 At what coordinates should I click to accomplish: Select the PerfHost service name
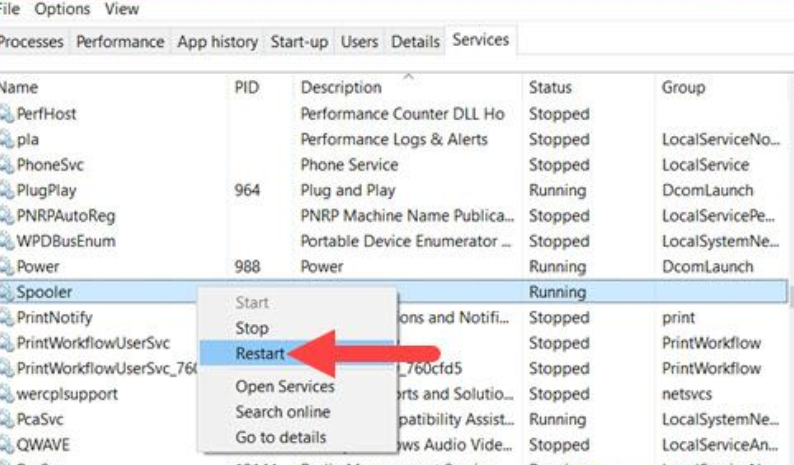pyautogui.click(x=46, y=114)
